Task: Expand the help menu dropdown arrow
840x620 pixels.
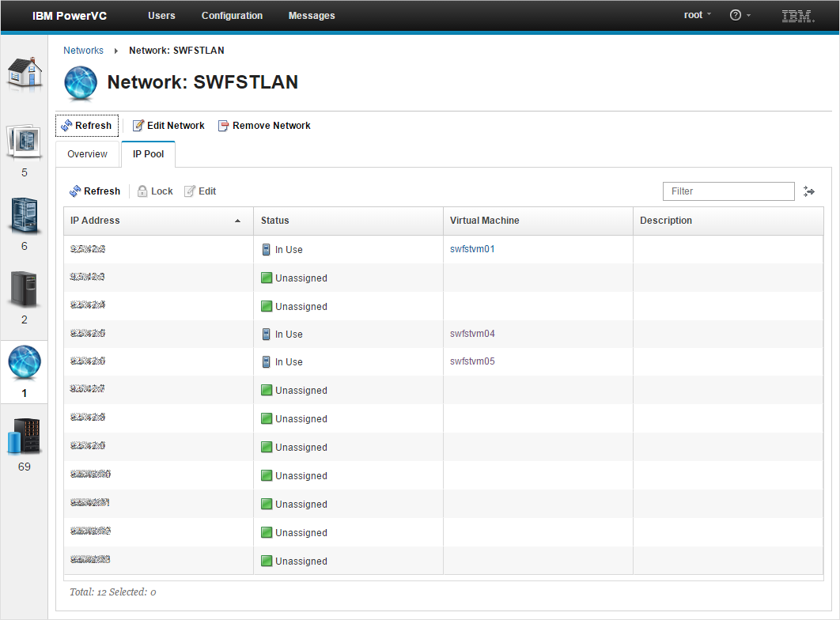Action: pos(748,16)
